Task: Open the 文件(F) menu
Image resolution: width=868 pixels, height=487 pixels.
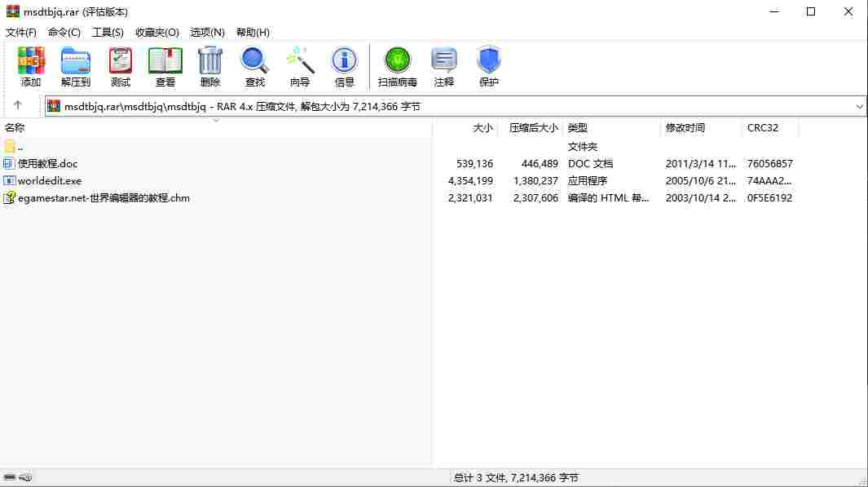Action: [21, 32]
